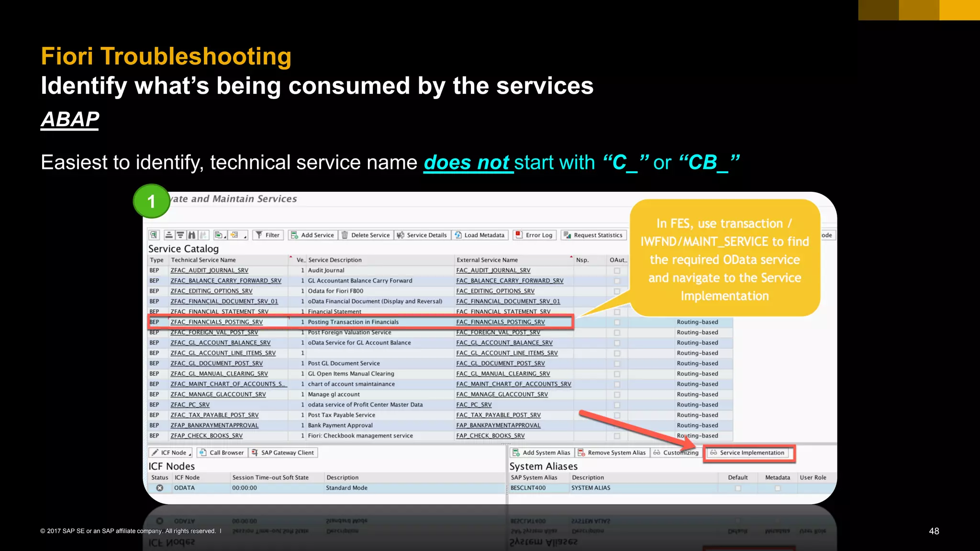
Task: Click the Nsp. column header
Action: (x=590, y=260)
